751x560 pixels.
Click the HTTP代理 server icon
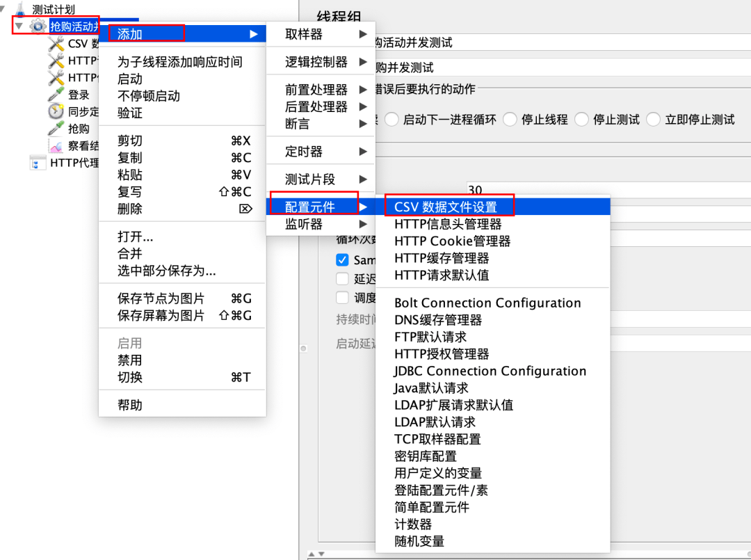38,163
